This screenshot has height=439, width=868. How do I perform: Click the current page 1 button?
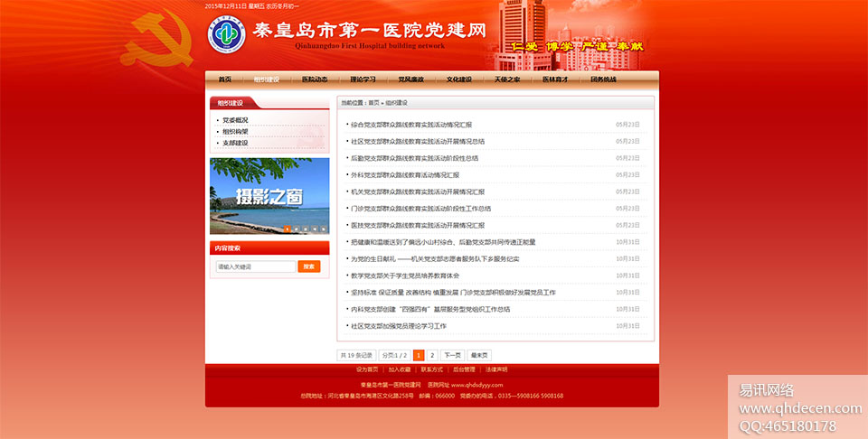point(419,356)
